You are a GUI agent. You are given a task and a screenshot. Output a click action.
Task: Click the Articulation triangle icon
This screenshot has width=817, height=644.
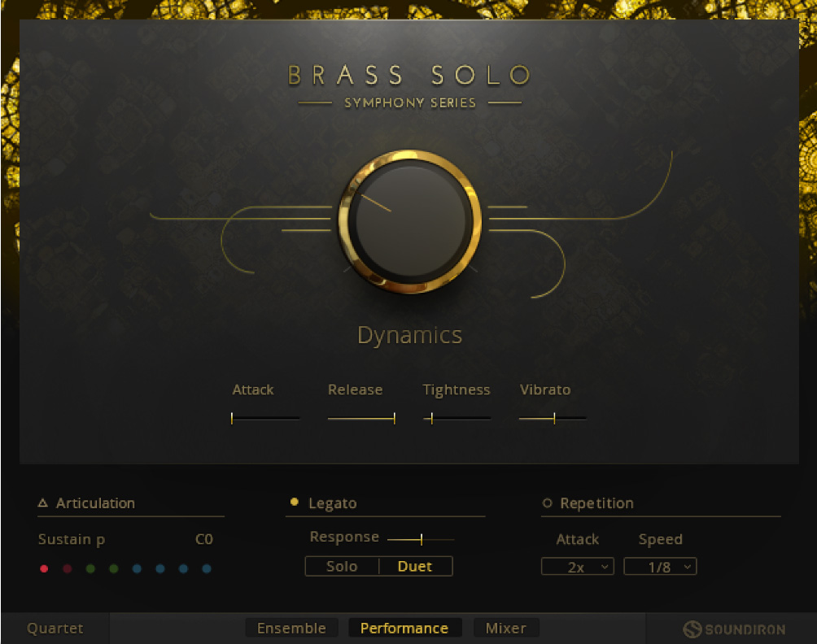pos(43,503)
